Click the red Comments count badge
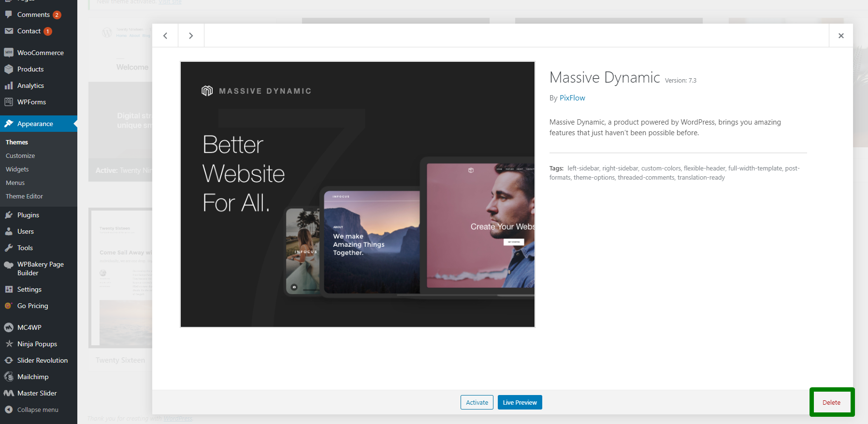 tap(57, 15)
